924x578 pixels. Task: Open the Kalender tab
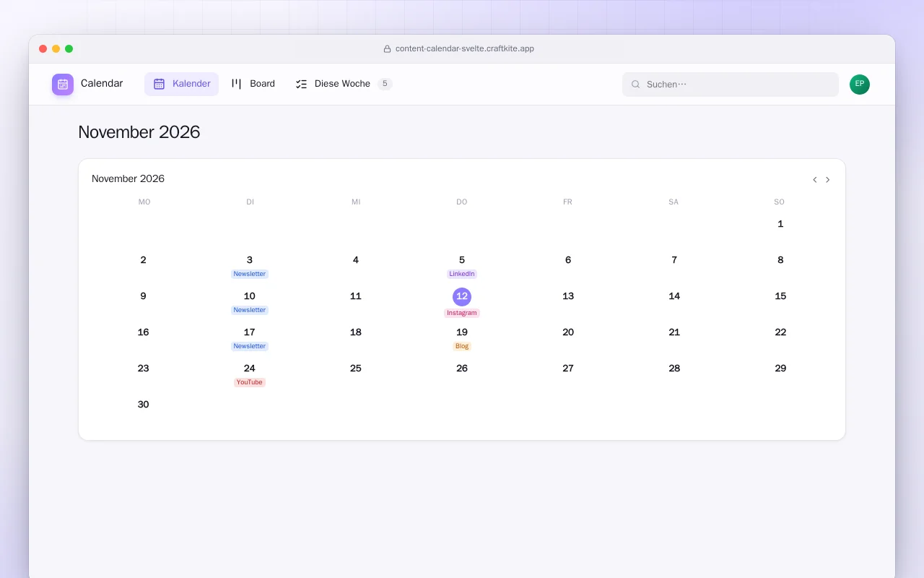[x=181, y=84]
